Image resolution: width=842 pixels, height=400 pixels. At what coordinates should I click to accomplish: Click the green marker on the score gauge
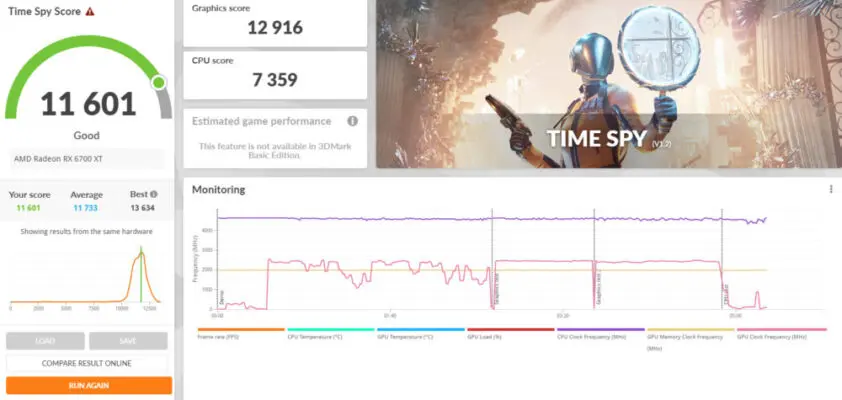point(158,82)
